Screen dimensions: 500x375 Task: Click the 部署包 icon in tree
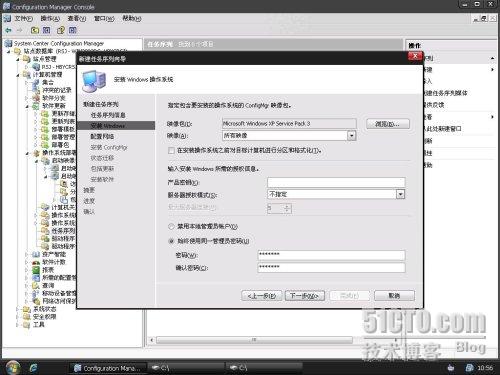[x=45, y=145]
